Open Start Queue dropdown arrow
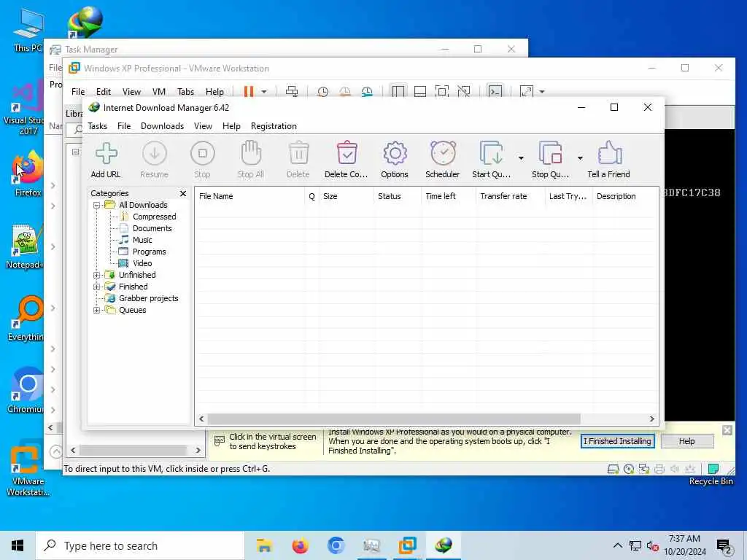The image size is (747, 560). tap(521, 158)
